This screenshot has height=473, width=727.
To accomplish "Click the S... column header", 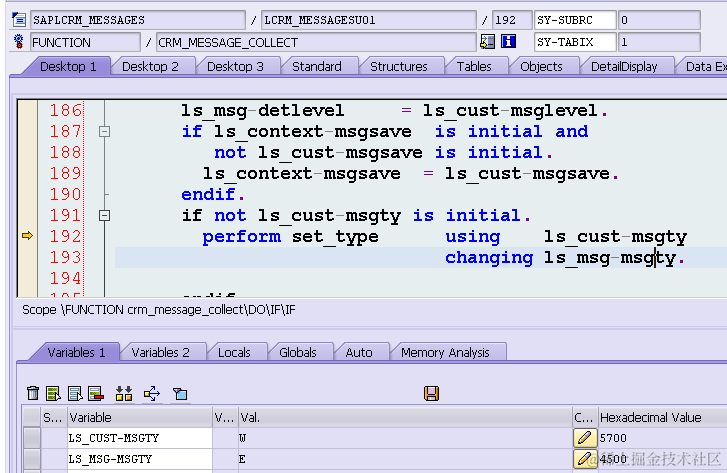I will pos(53,417).
